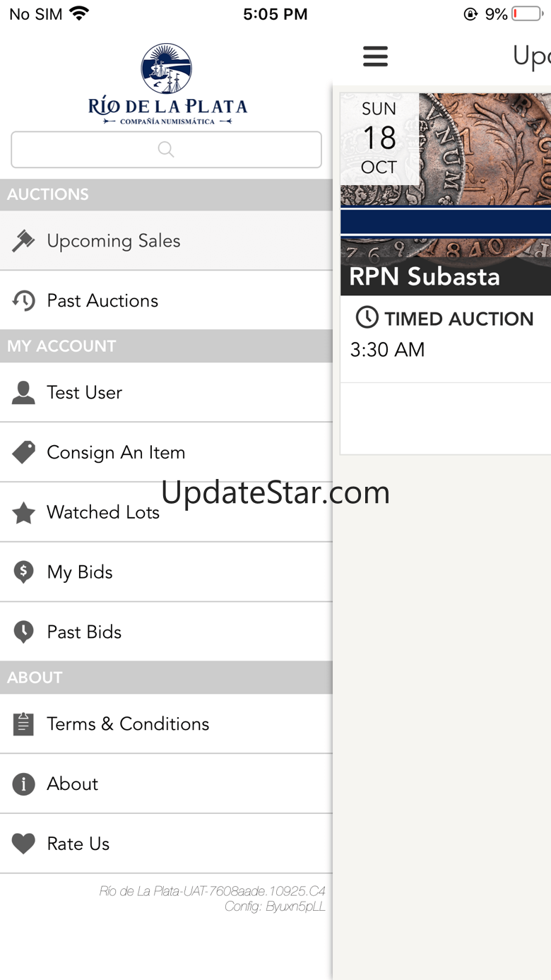Screen dimensions: 551x980
Task: Click the tag icon for Consign An Item
Action: [23, 452]
